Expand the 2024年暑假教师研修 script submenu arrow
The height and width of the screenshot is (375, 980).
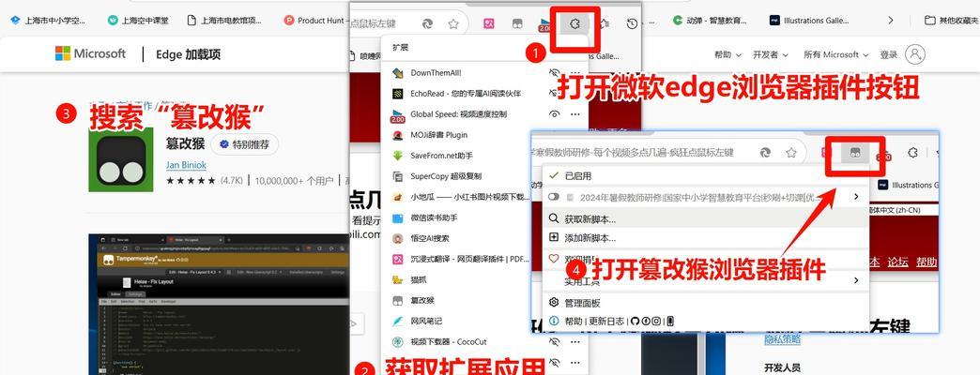(x=856, y=197)
